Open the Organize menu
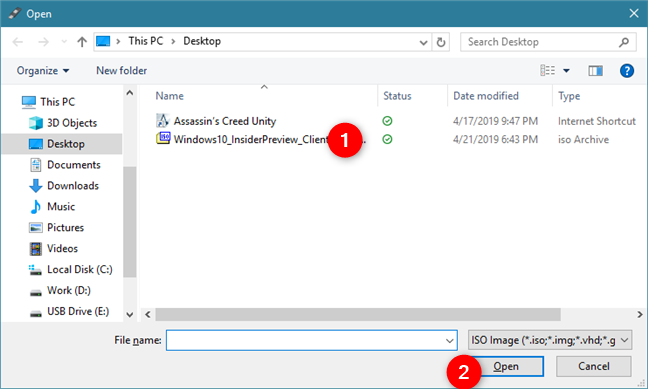648x389 pixels. (43, 71)
